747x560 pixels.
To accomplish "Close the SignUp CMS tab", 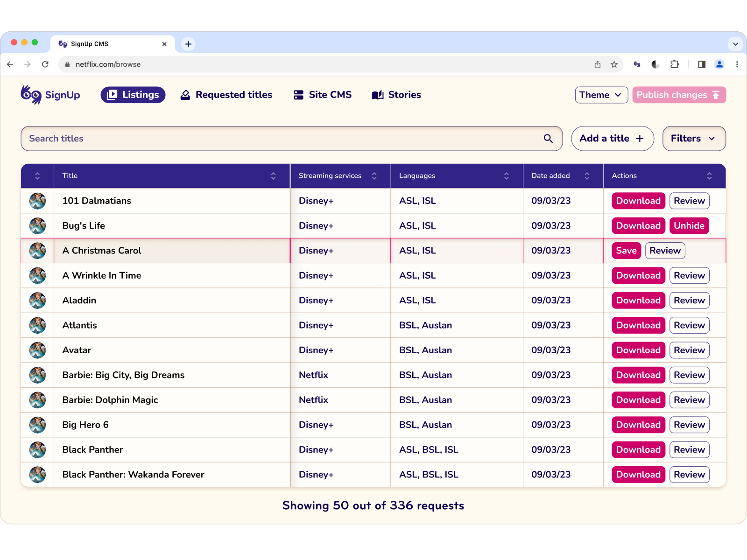I will click(164, 44).
